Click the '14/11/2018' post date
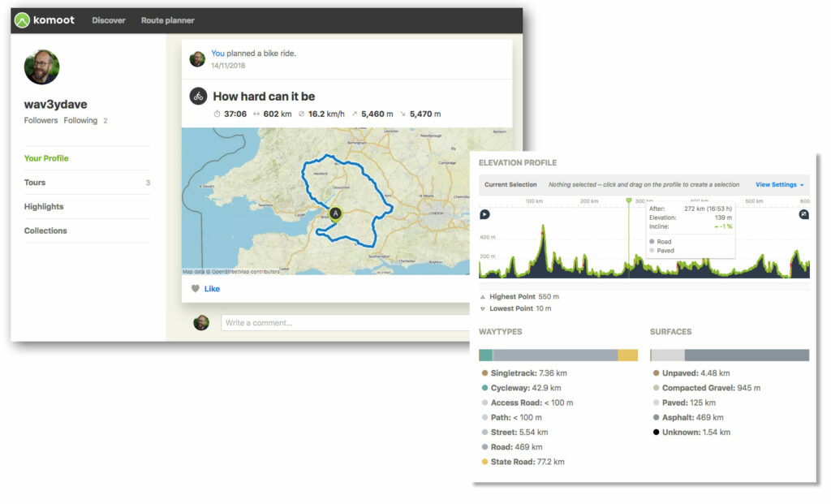 tap(228, 66)
